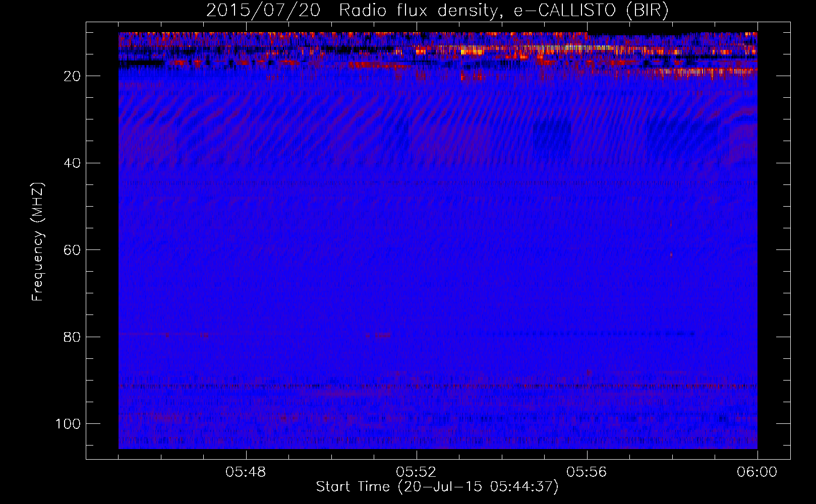Click the 100 MHz frequency tick label
The width and height of the screenshot is (816, 504).
point(68,424)
